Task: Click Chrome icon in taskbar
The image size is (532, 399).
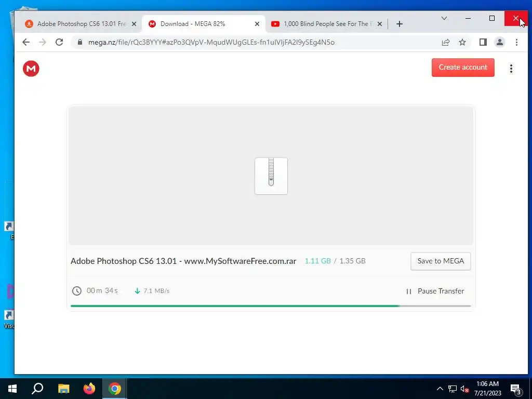Action: (x=115, y=389)
